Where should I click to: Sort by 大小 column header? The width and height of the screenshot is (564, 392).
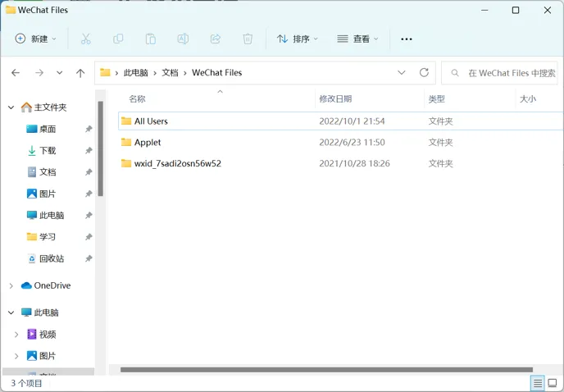pos(528,99)
